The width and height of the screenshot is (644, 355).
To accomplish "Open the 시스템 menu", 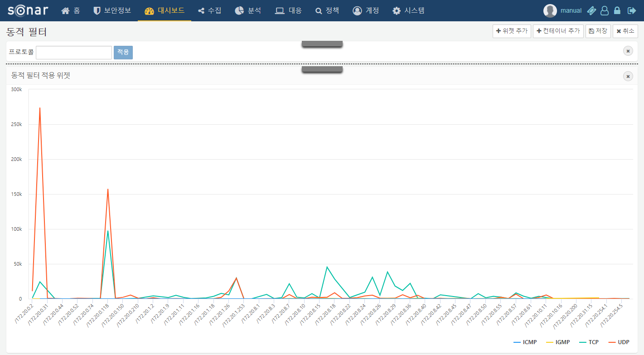I will click(409, 10).
